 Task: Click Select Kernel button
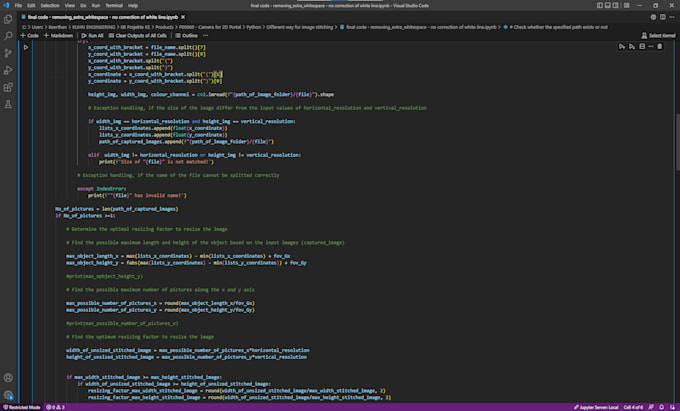(658, 36)
